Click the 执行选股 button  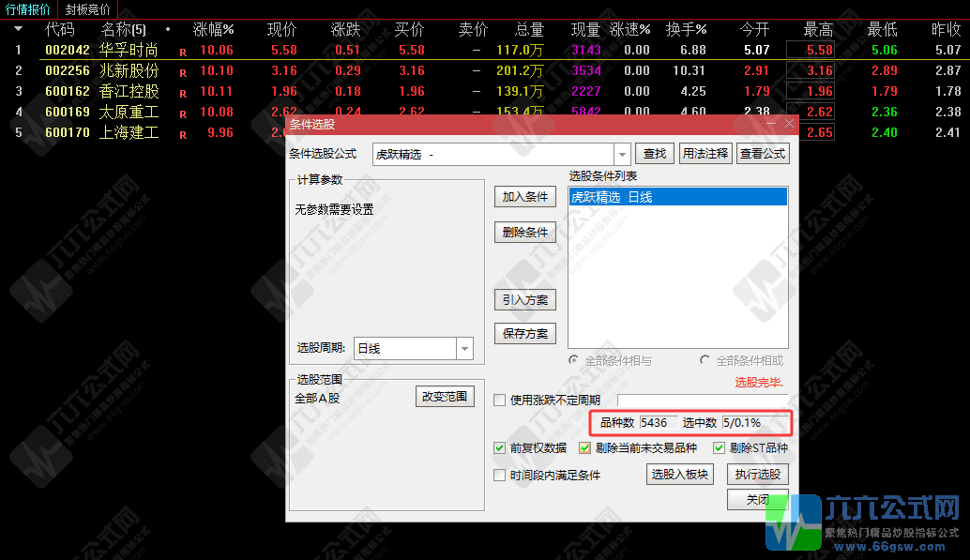click(757, 474)
